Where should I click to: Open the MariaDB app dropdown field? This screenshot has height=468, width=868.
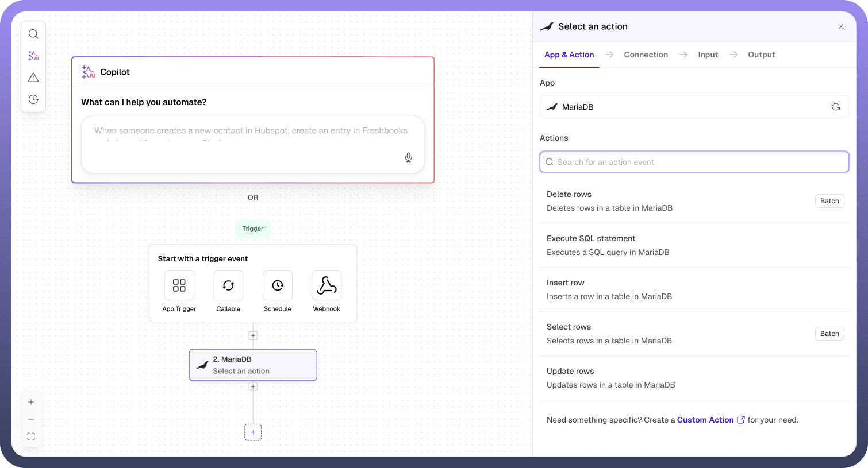(x=684, y=107)
